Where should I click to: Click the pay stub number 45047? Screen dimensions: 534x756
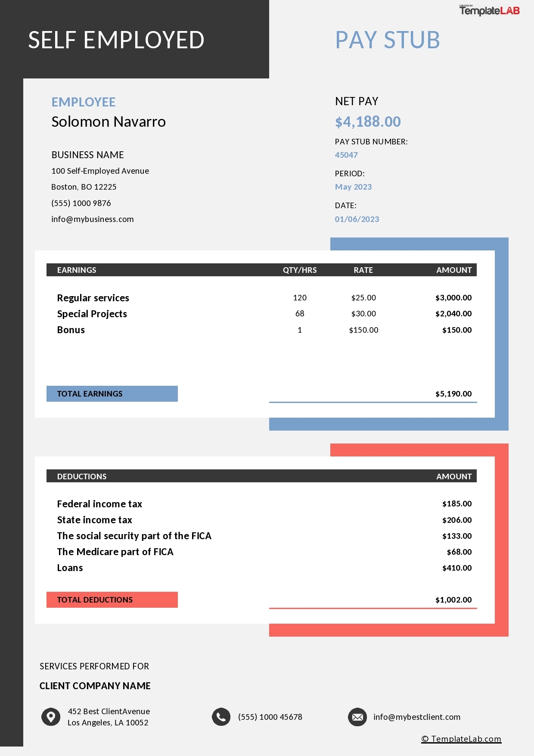coord(346,155)
